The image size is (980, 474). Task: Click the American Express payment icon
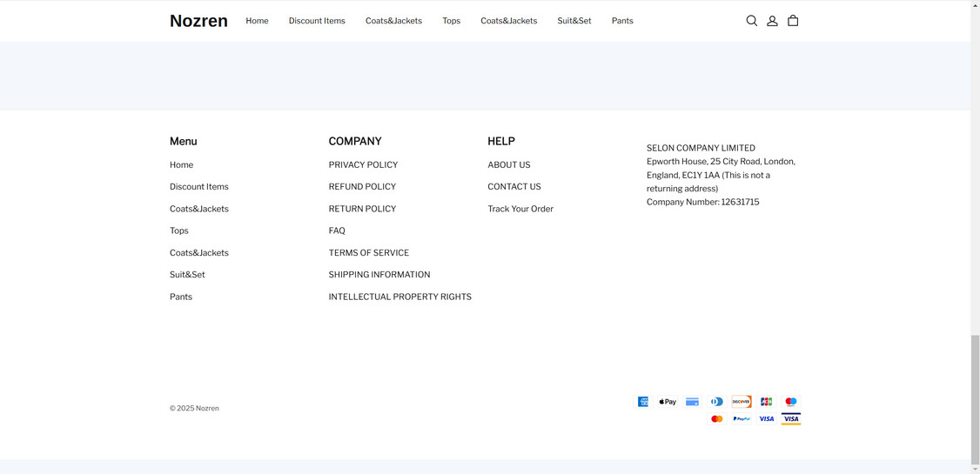pos(642,402)
